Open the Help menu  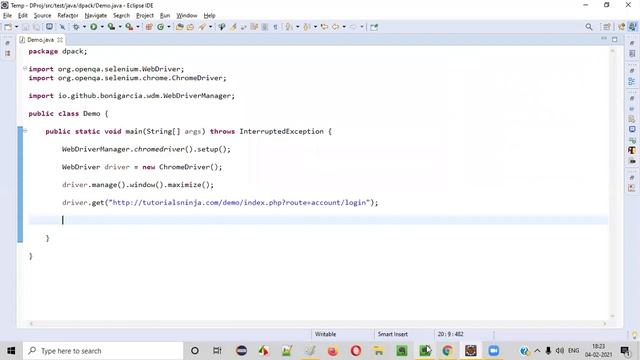click(x=209, y=16)
